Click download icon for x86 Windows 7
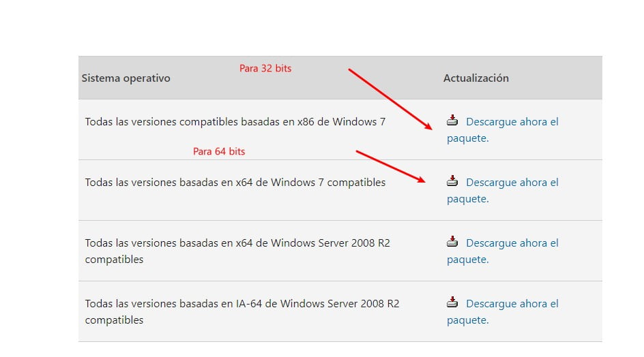Viewport: 644px width, 357px height. 452,120
